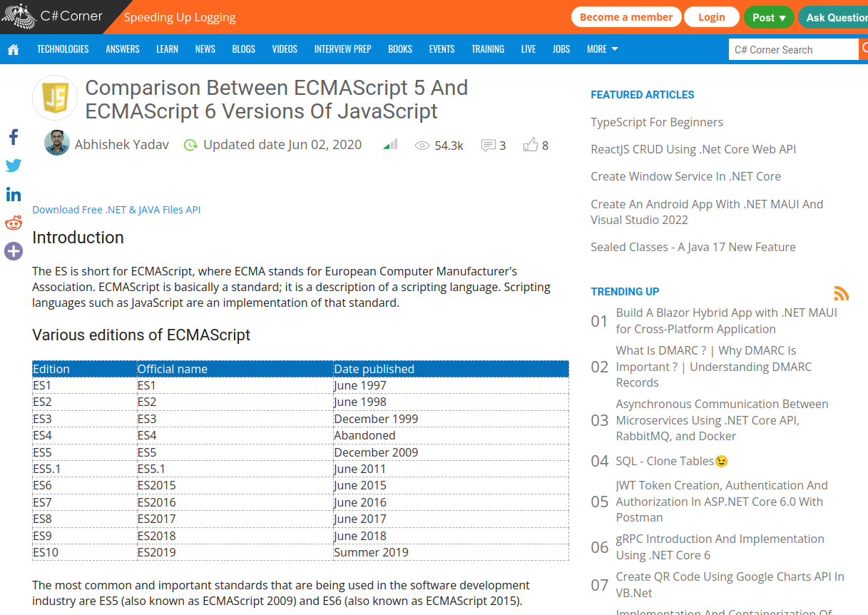Open the BLOGS menu item

click(x=244, y=49)
